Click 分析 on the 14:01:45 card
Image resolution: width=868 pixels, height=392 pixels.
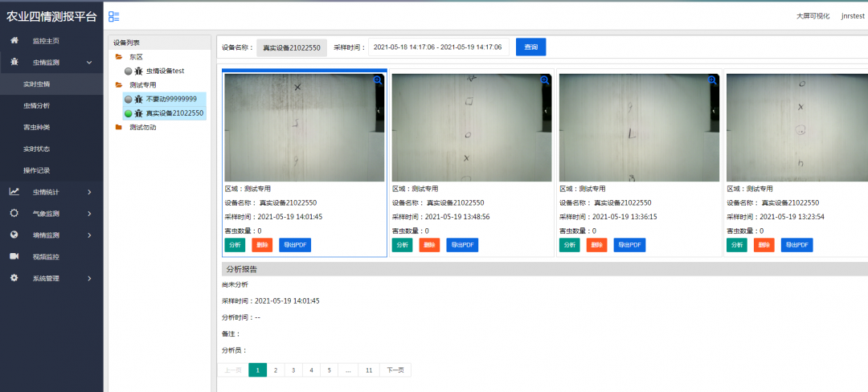[235, 245]
